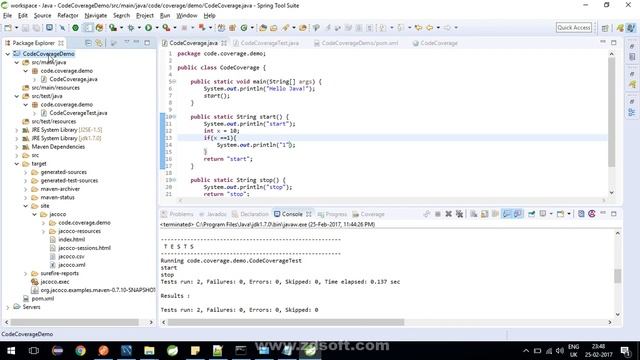Click the New wizard icon in toolbar
The image size is (640, 360).
8,28
